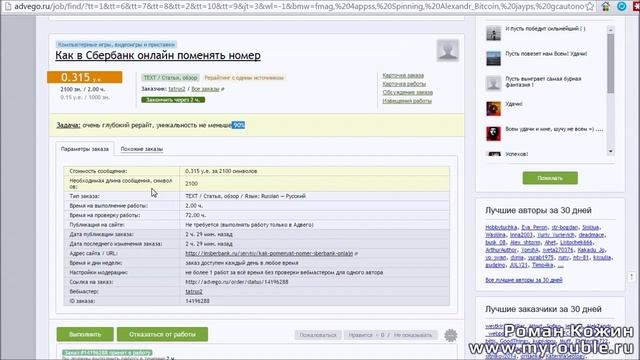Open the first author link in best authors list

point(501,227)
